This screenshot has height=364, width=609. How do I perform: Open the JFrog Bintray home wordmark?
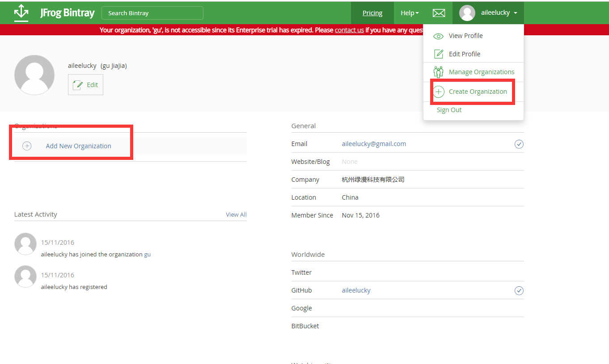(67, 13)
